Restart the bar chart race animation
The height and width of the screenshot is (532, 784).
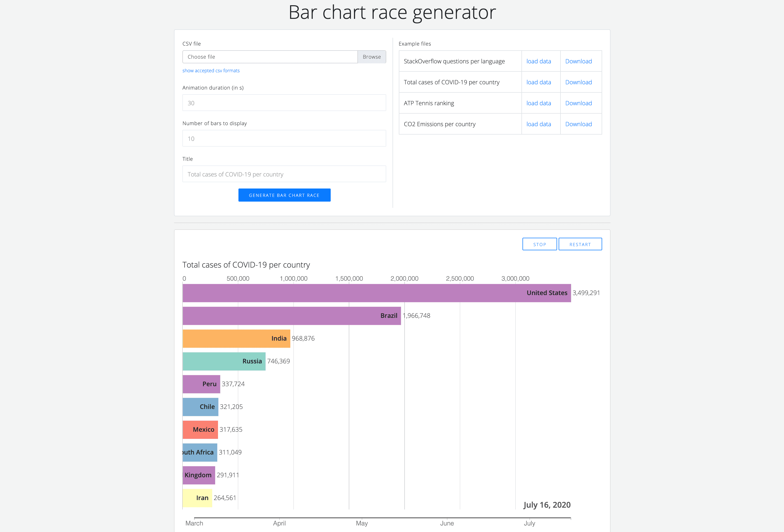pos(580,244)
